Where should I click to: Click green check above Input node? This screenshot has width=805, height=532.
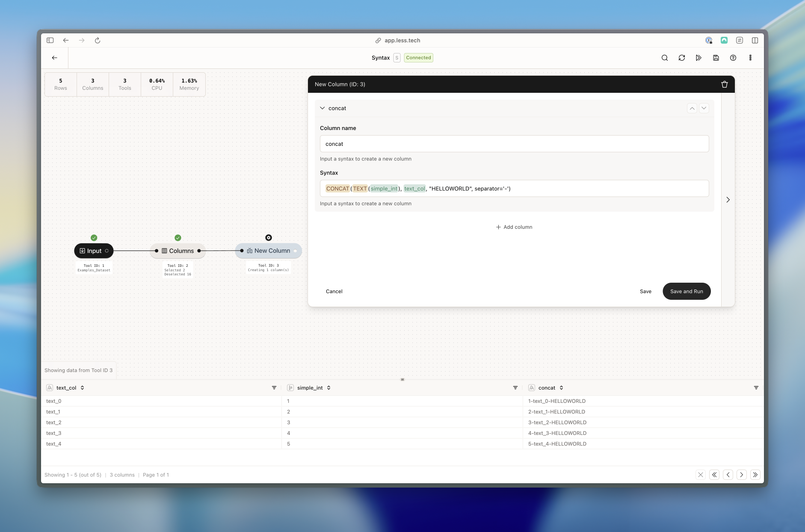tap(94, 238)
